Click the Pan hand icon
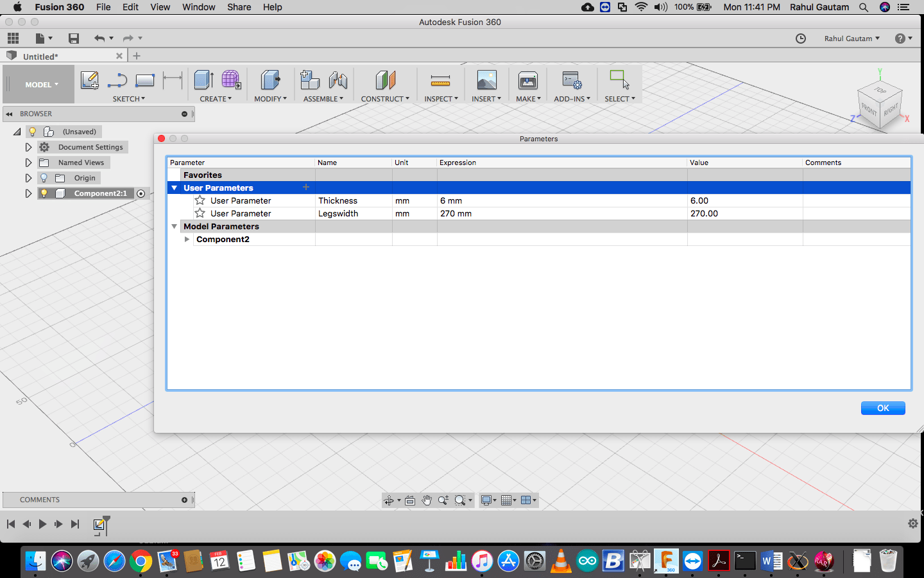The width and height of the screenshot is (924, 578). (427, 500)
